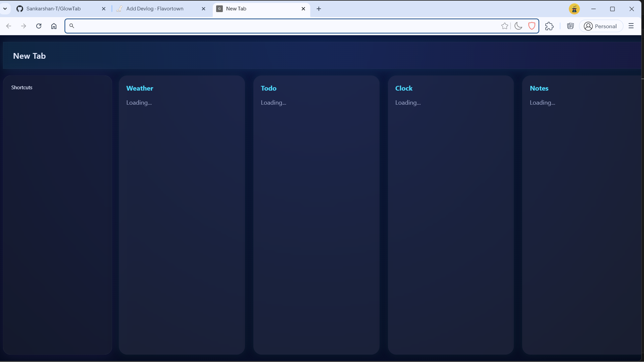Toggle dark mode moon icon
Image resolution: width=644 pixels, height=362 pixels.
[x=518, y=26]
